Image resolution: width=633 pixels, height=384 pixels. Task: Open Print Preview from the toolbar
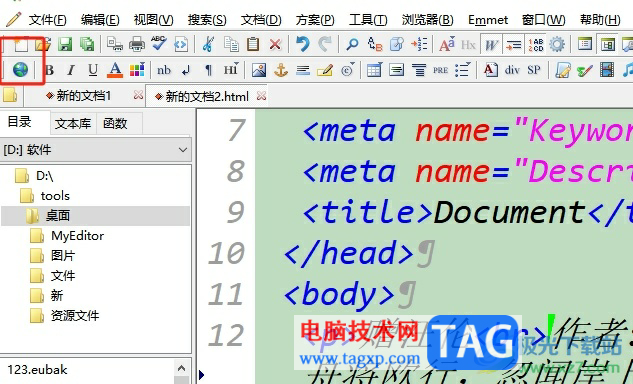point(115,44)
